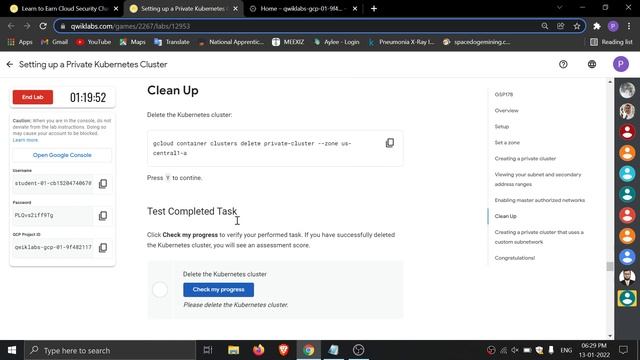Jump to Overview in the lab outline
Viewport: 640px width, 360px height.
[x=507, y=111]
